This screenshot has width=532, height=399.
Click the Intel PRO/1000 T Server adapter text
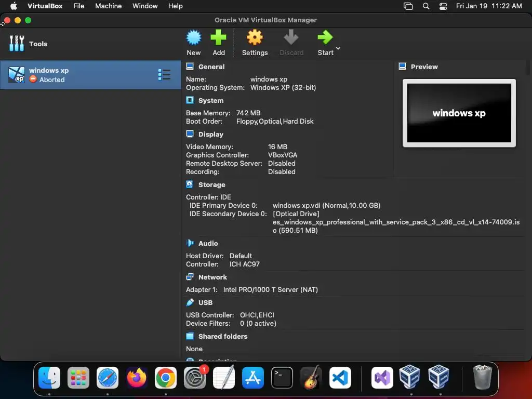[x=270, y=289]
